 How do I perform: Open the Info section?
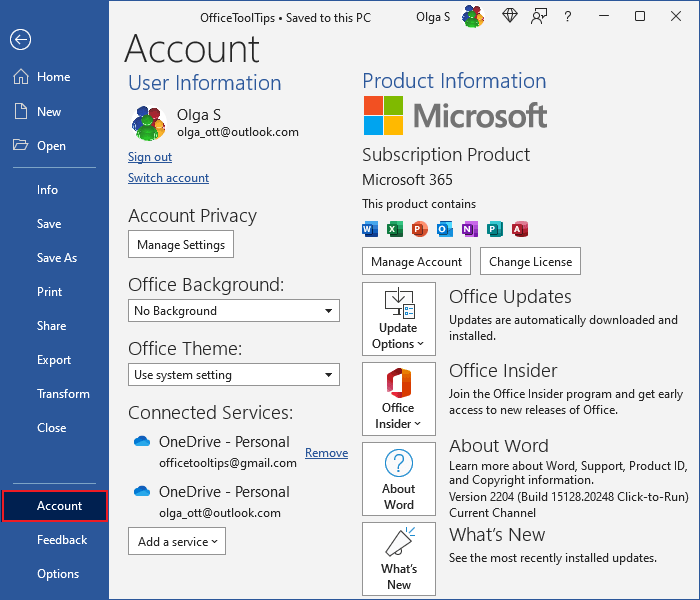[x=47, y=190]
